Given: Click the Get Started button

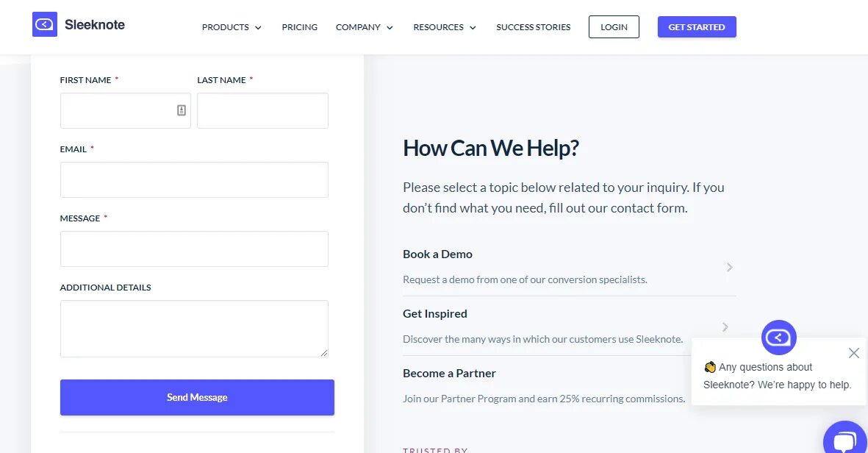Looking at the screenshot, I should tap(697, 27).
